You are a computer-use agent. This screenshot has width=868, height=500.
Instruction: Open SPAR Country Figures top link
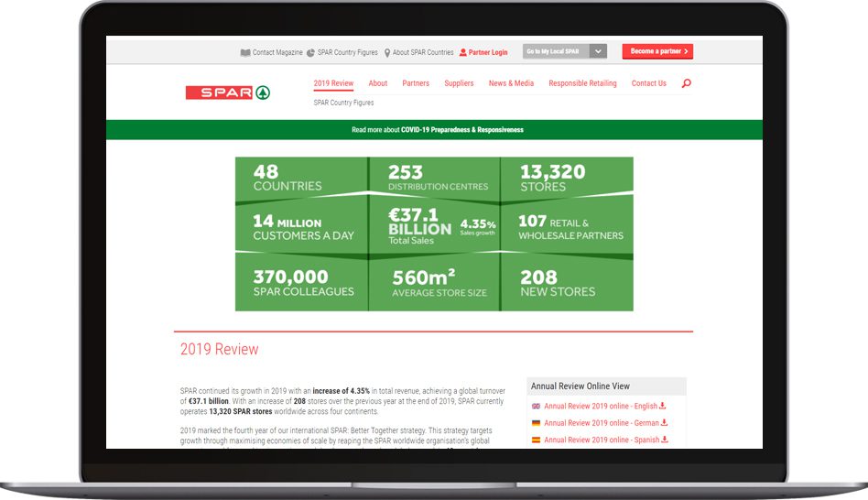347,52
